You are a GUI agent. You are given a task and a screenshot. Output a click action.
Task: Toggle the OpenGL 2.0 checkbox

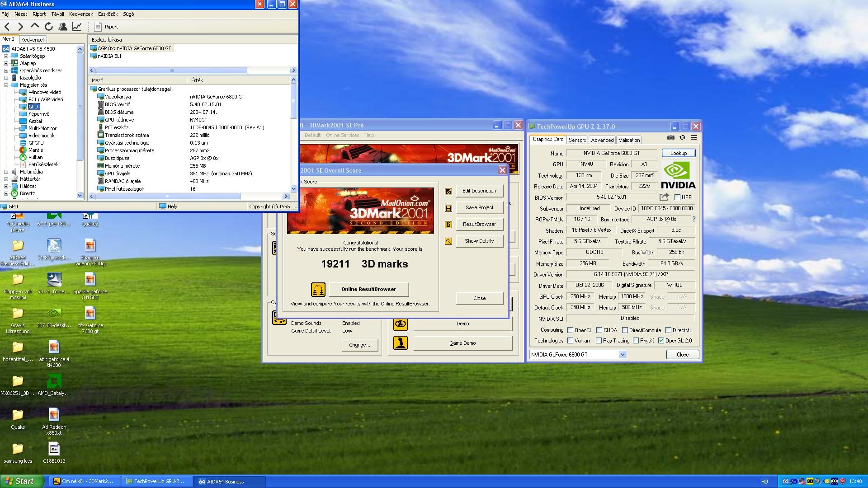click(661, 341)
